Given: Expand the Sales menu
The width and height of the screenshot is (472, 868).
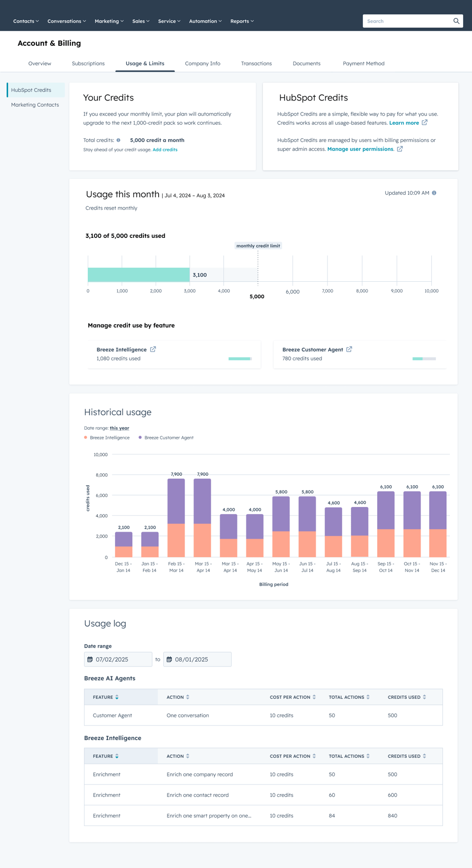Looking at the screenshot, I should [141, 21].
